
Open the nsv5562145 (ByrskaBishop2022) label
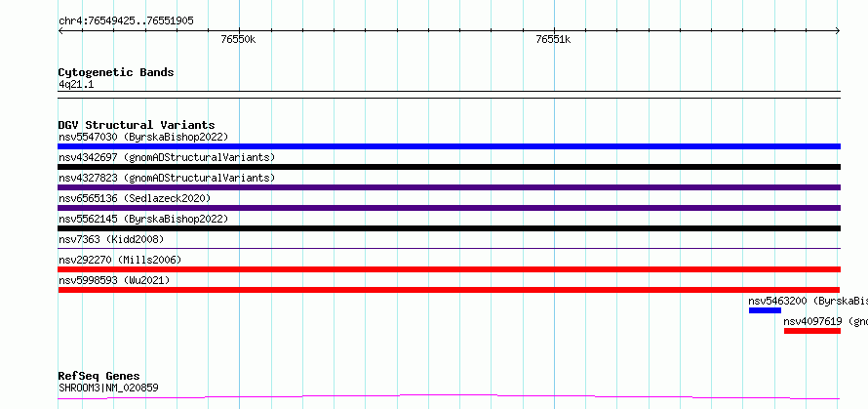pos(143,219)
